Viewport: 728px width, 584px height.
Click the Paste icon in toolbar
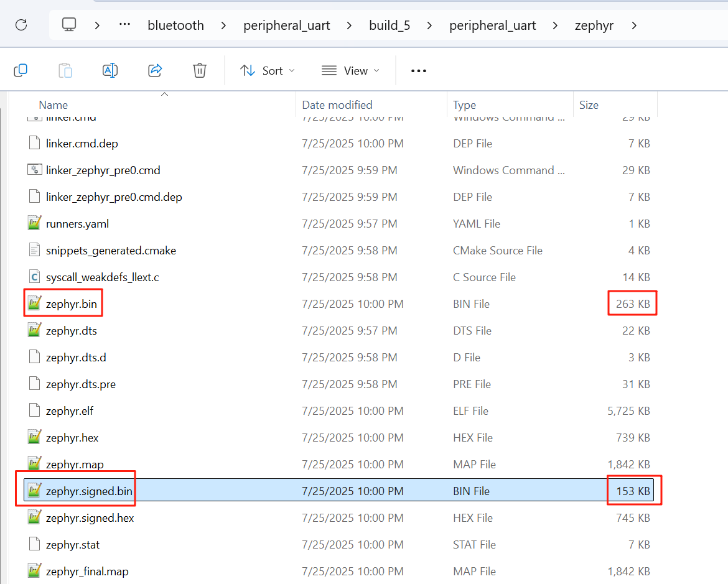coord(65,70)
